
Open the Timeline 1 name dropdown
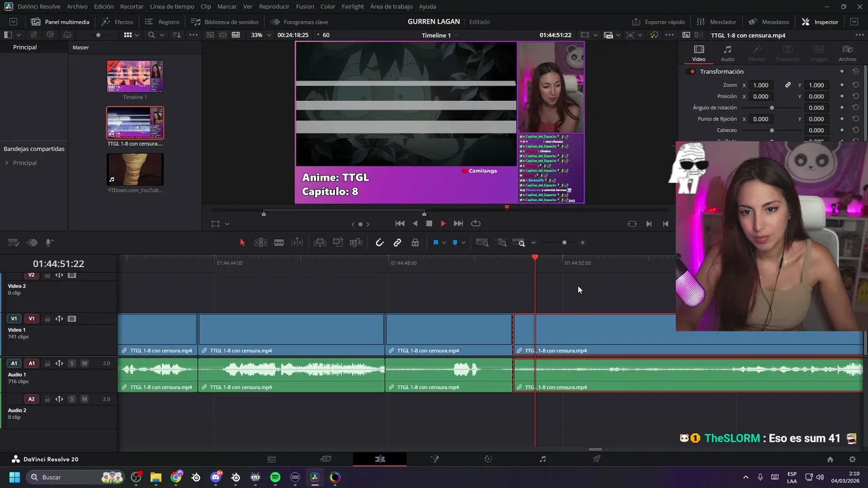[439, 35]
